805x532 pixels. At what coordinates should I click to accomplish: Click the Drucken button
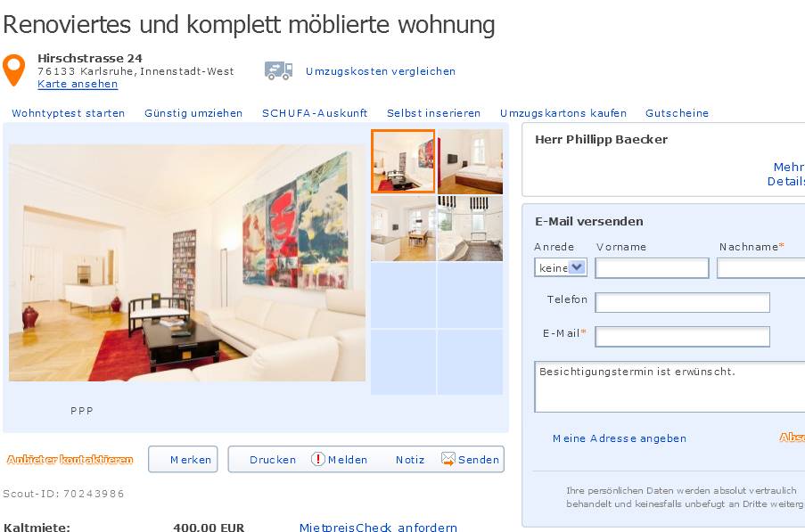pyautogui.click(x=273, y=460)
